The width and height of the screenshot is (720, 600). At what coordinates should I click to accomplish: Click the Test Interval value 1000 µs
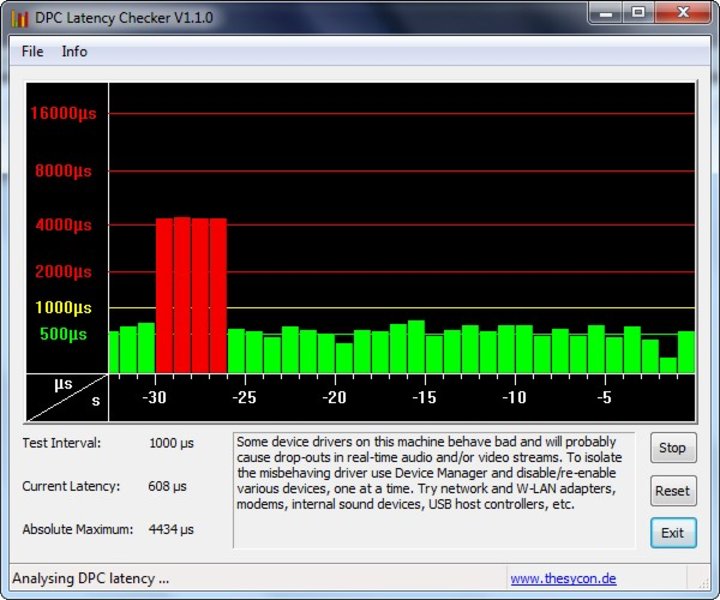click(171, 443)
